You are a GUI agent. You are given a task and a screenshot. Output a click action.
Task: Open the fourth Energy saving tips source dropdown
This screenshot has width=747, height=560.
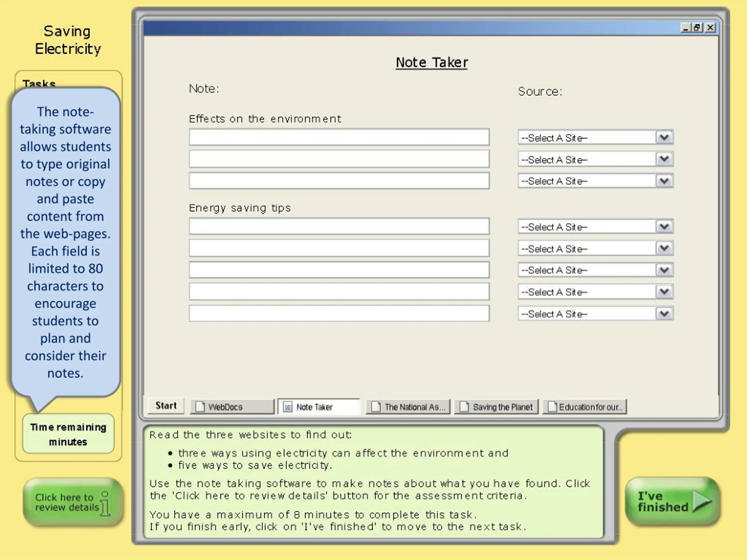pos(595,292)
